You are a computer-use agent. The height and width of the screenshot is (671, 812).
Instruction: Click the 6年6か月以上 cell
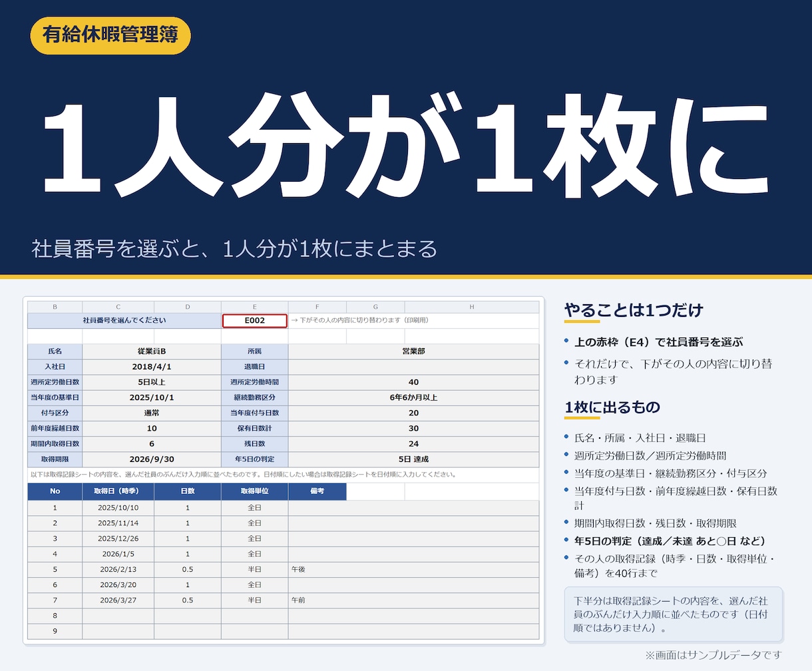[x=413, y=397]
